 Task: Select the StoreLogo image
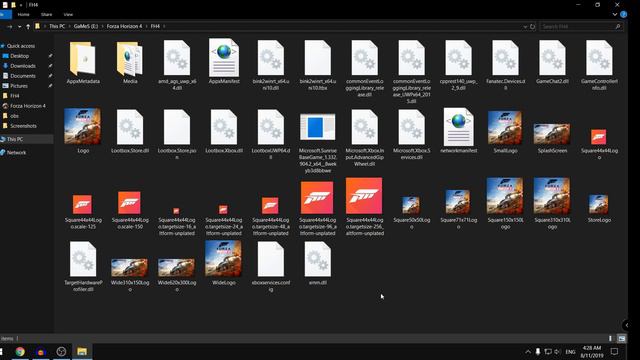(599, 208)
